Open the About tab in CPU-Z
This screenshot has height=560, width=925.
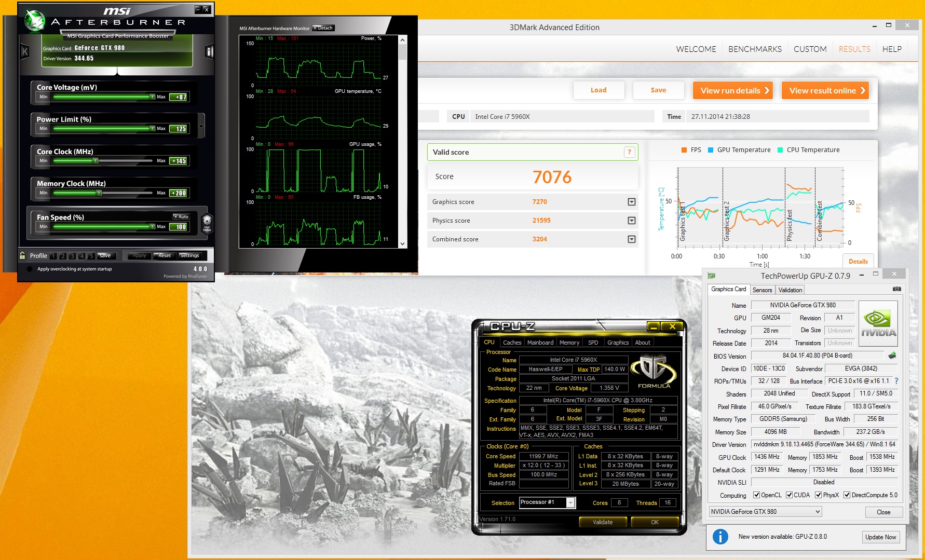tap(643, 343)
